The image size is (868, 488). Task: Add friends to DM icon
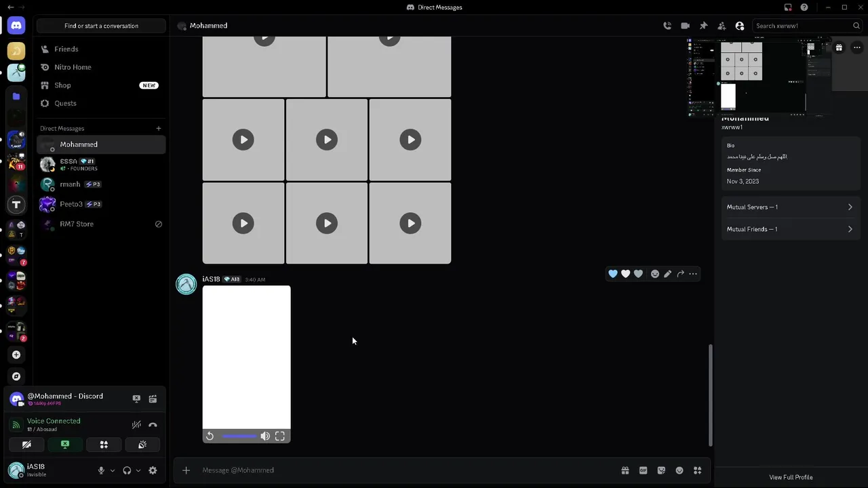722,26
